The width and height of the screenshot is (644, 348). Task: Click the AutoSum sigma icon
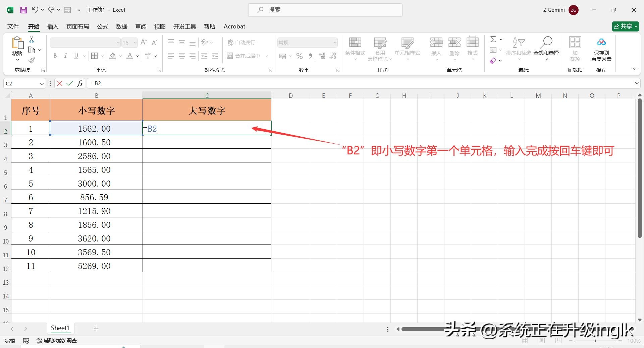pyautogui.click(x=493, y=40)
